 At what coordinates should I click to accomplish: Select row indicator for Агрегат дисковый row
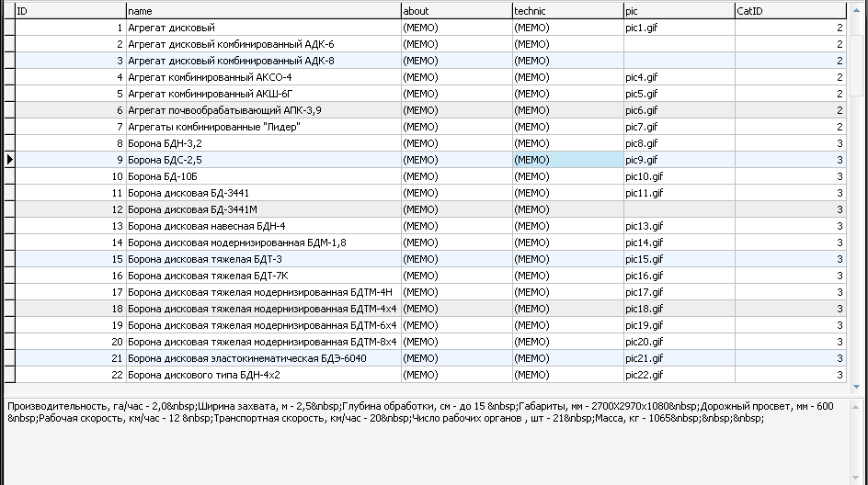9,28
